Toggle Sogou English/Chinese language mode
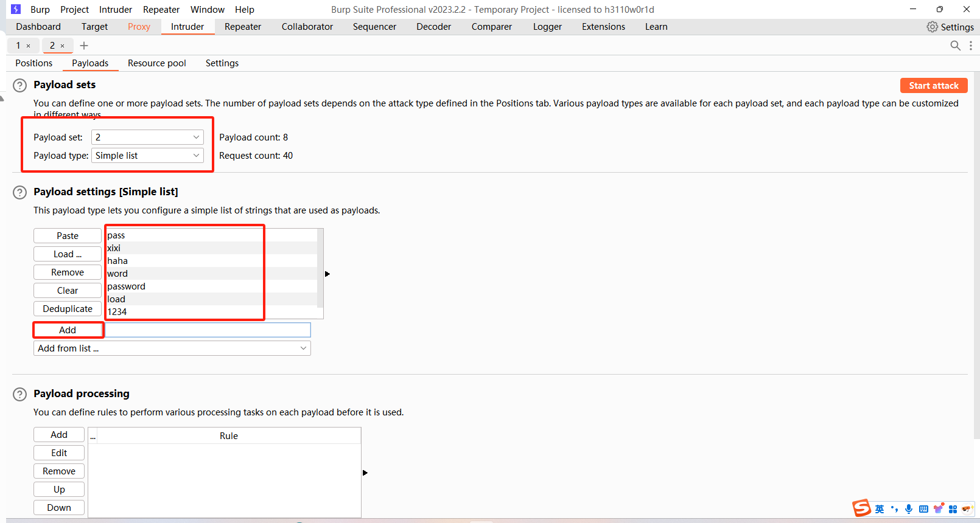 pyautogui.click(x=880, y=509)
